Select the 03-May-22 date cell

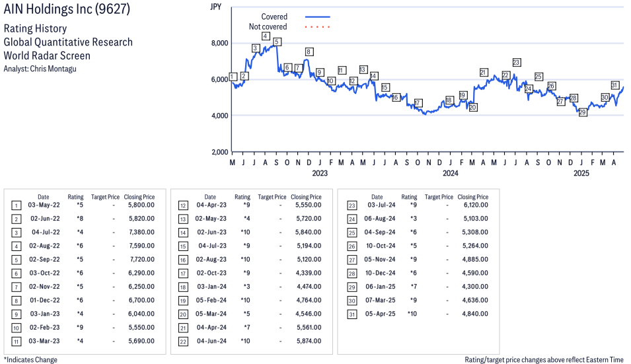(44, 205)
